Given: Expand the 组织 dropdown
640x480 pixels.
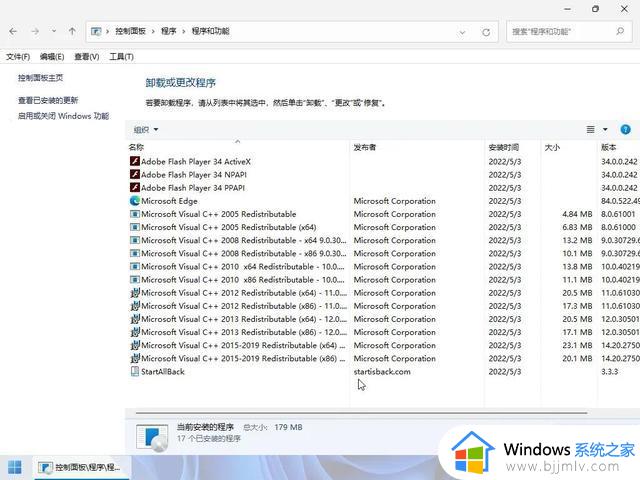Looking at the screenshot, I should pyautogui.click(x=146, y=130).
